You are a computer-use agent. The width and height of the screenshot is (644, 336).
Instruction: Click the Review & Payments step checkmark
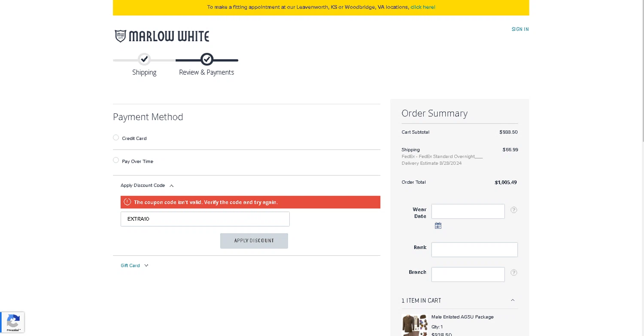click(x=207, y=59)
